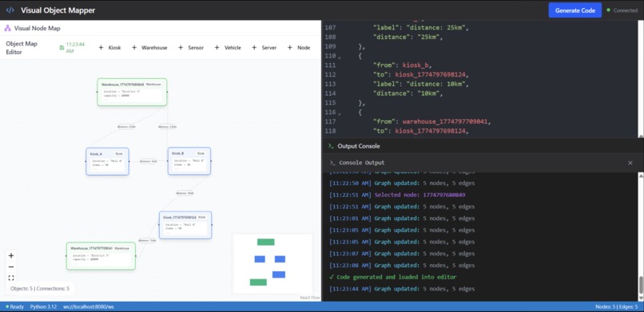Click the code editor vertical scrollbar
644x312 pixels.
[x=641, y=79]
